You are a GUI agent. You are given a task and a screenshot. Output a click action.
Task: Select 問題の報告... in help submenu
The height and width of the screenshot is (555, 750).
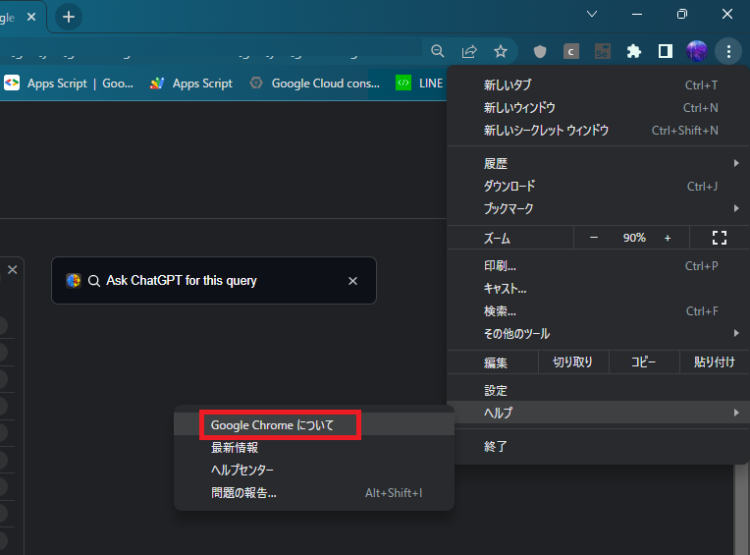[314, 493]
